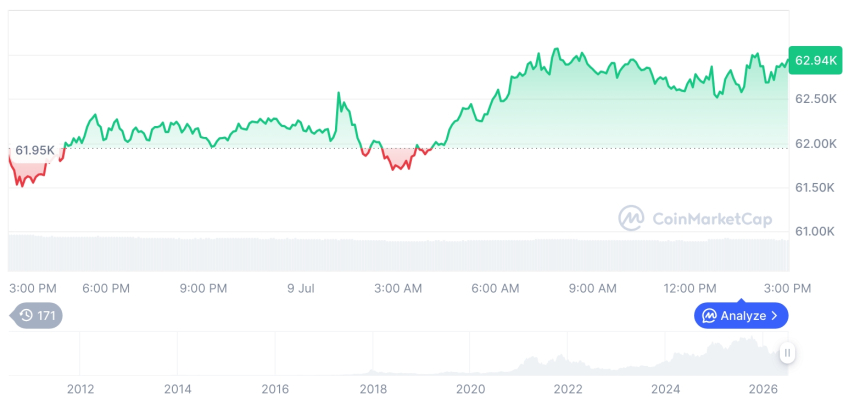This screenshot has height=401, width=860.
Task: Open the chevron arrow on Analyze button
Action: (774, 315)
